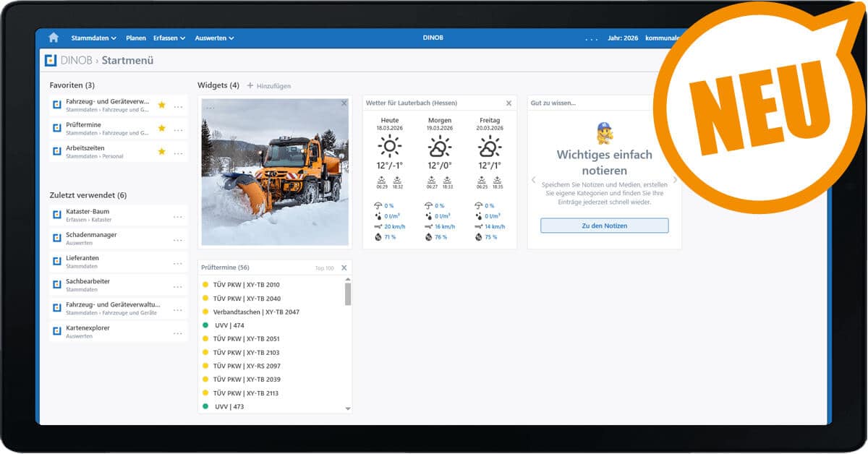The image size is (868, 454).
Task: Click the Kartenexplorer module icon
Action: (x=57, y=331)
